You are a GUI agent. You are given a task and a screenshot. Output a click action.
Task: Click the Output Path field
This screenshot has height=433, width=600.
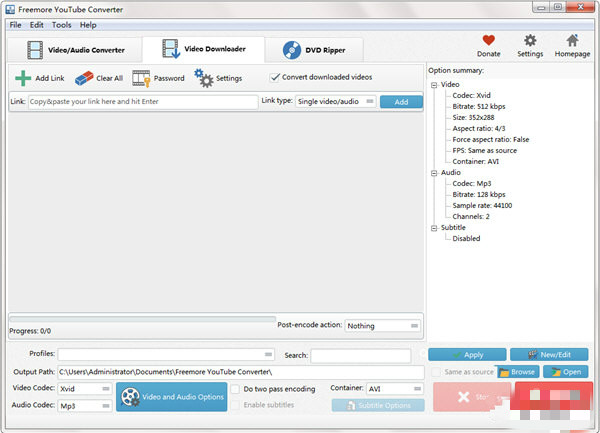coord(241,372)
